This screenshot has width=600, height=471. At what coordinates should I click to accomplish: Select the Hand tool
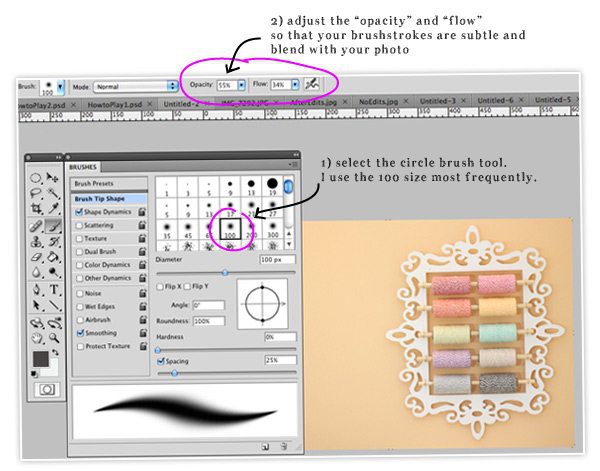click(x=37, y=339)
